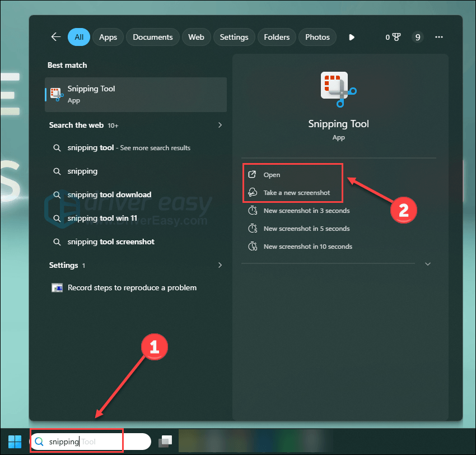The image size is (476, 455).
Task: Click the profile badge showing 9
Action: tap(417, 37)
